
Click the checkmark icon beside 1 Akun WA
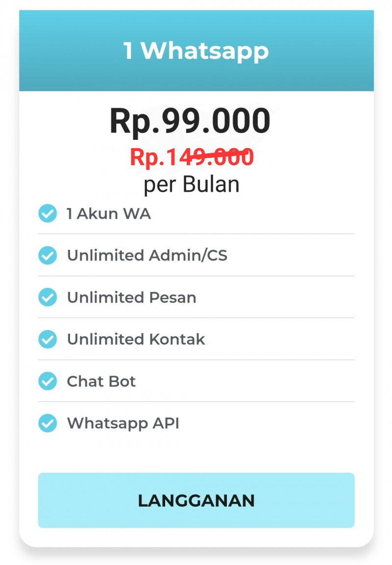click(48, 213)
